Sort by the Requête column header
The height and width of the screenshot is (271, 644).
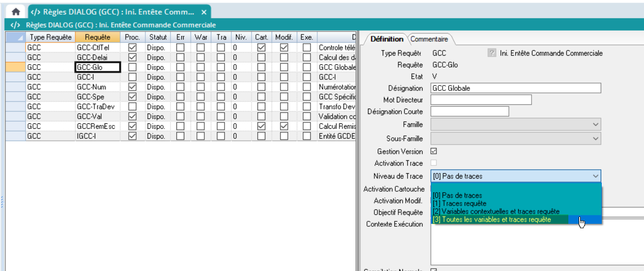pyautogui.click(x=97, y=37)
